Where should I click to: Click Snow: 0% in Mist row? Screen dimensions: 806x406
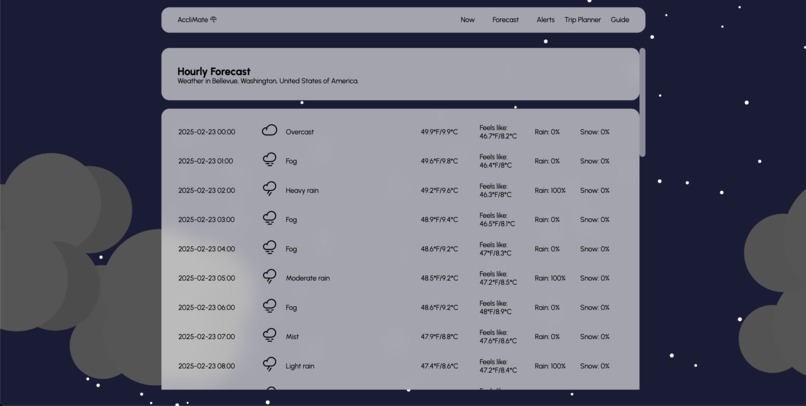(x=595, y=337)
